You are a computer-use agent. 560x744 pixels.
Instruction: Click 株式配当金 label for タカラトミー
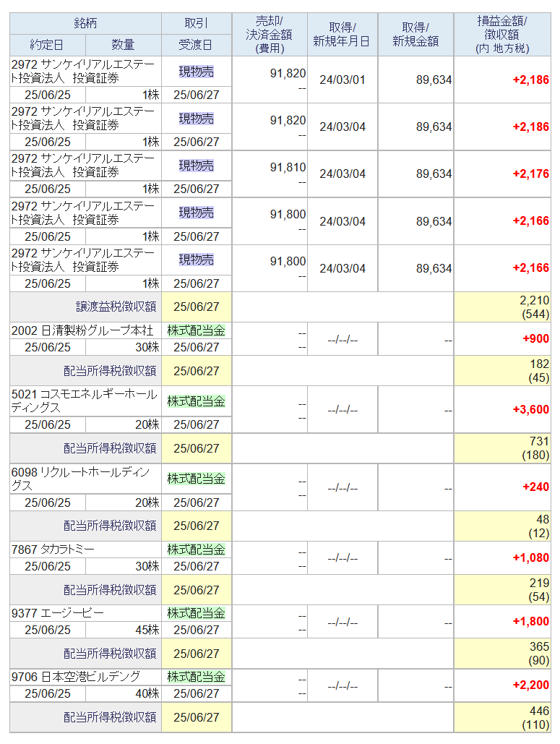point(197,550)
